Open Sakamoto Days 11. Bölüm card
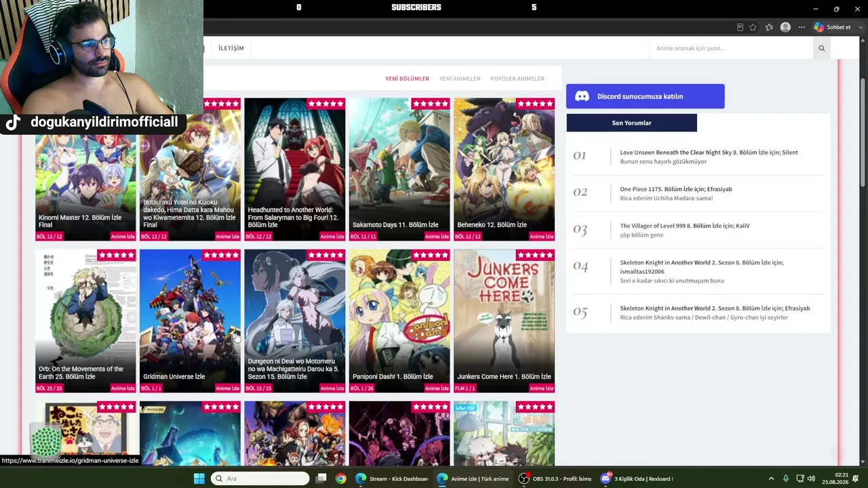This screenshot has height=488, width=868. coord(399,169)
